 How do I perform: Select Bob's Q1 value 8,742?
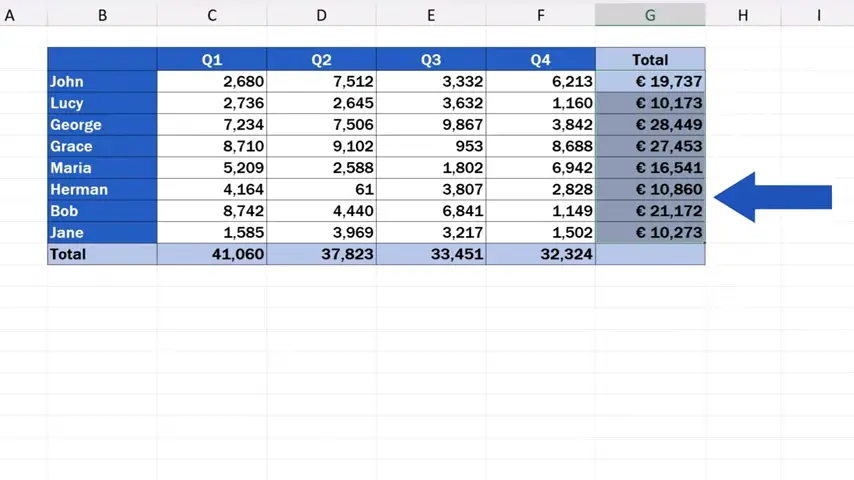212,211
